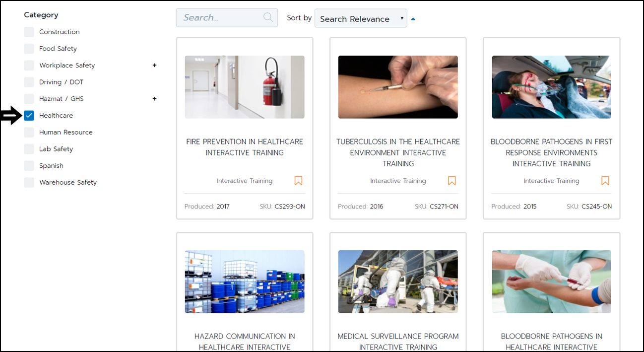Click the blue chemical containers thumbnail
This screenshot has height=352, width=644.
pos(245,282)
